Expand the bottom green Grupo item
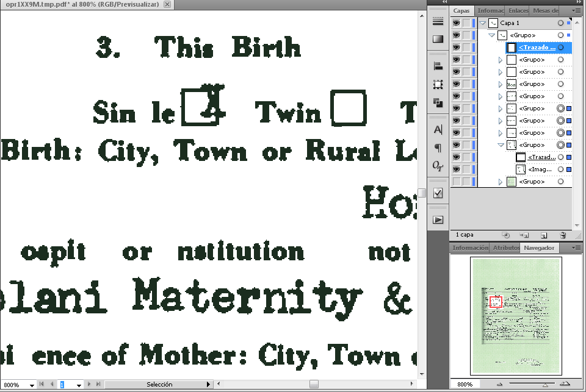The width and height of the screenshot is (586, 392). [501, 182]
